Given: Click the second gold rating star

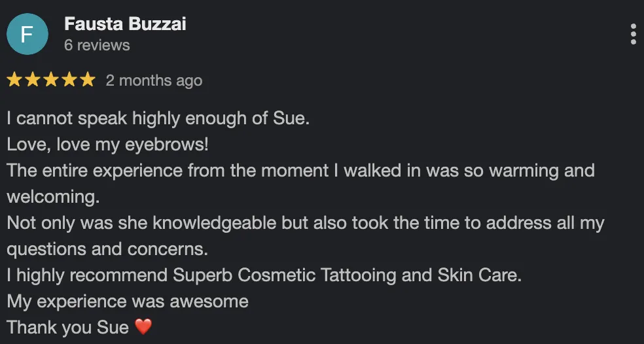Looking at the screenshot, I should click(x=33, y=80).
